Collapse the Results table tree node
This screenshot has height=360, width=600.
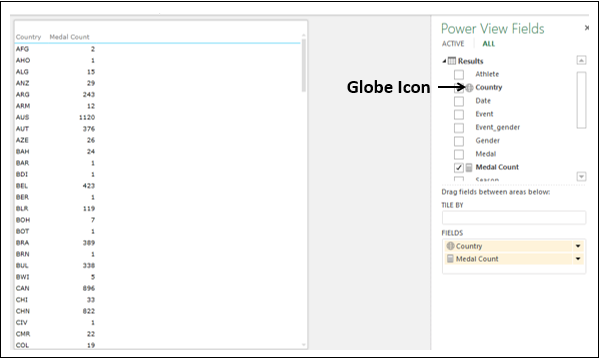click(444, 61)
